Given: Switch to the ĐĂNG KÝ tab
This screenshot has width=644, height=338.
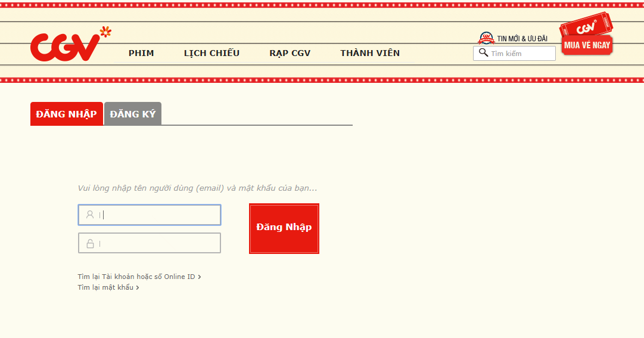Looking at the screenshot, I should [x=132, y=114].
